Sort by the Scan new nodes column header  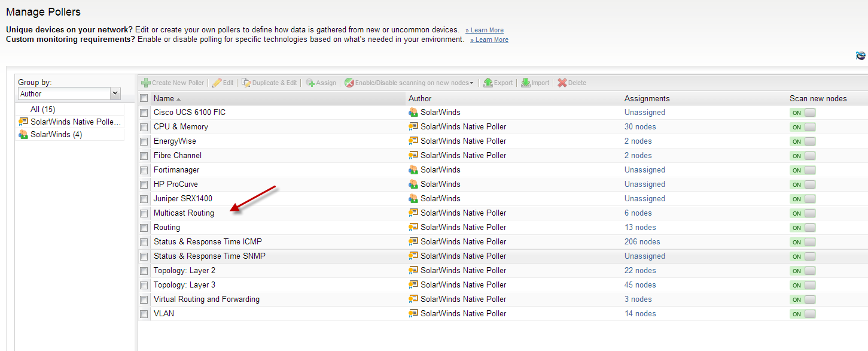[x=818, y=98]
